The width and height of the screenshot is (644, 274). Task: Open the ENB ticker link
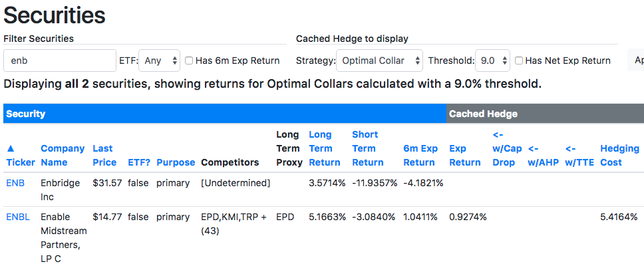[15, 183]
